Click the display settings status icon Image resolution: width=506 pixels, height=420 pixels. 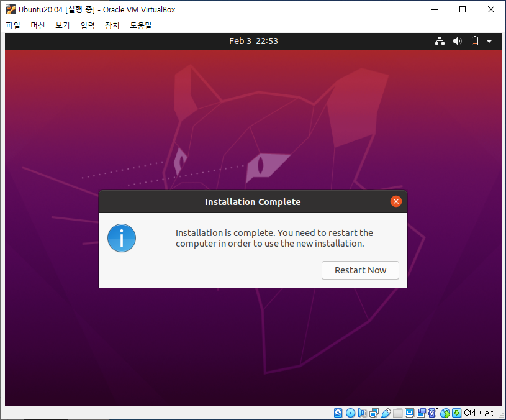coord(410,413)
